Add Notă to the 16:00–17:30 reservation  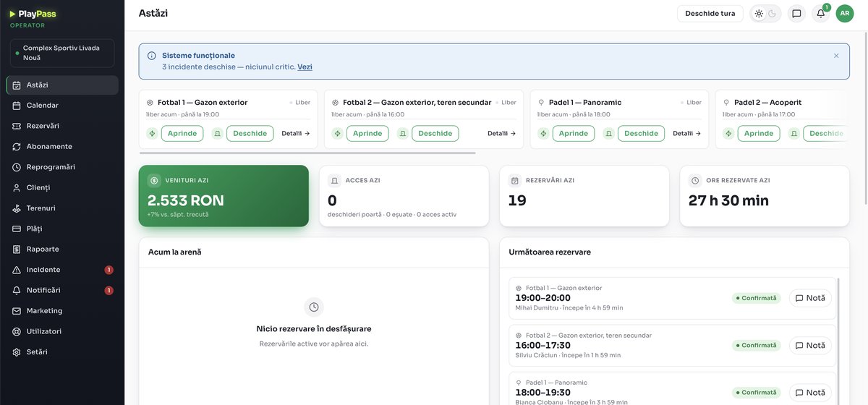point(810,346)
